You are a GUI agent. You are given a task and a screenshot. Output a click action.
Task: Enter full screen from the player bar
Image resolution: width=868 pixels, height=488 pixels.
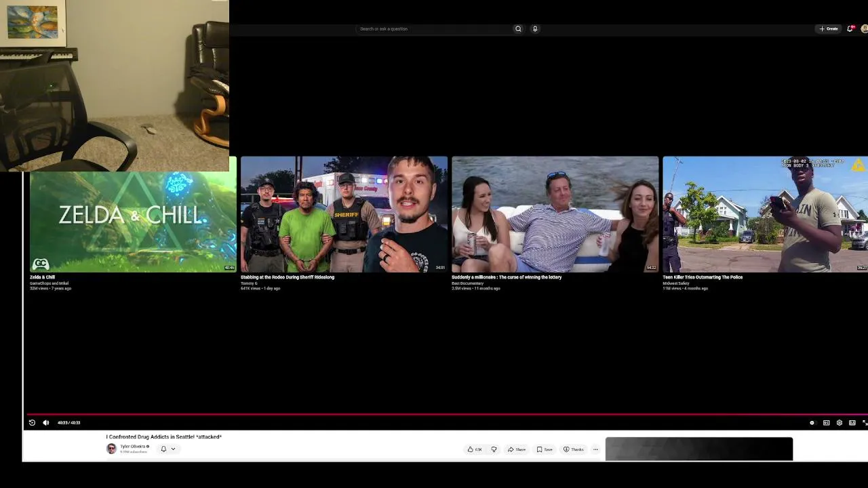[x=865, y=423]
